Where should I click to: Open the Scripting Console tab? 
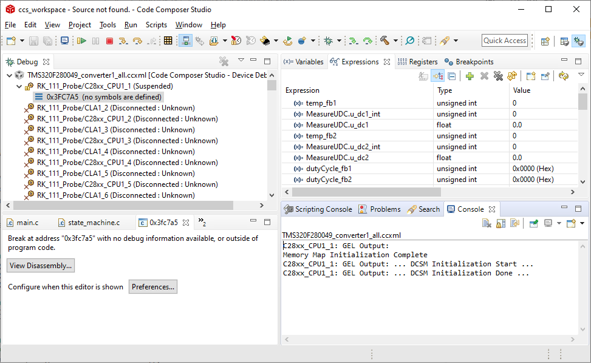[x=318, y=209]
